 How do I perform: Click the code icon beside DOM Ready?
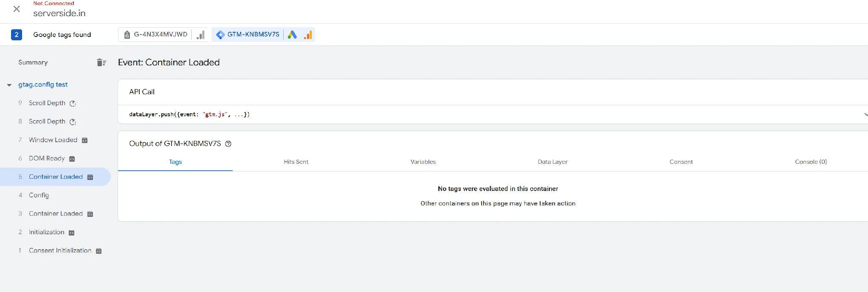(x=72, y=159)
